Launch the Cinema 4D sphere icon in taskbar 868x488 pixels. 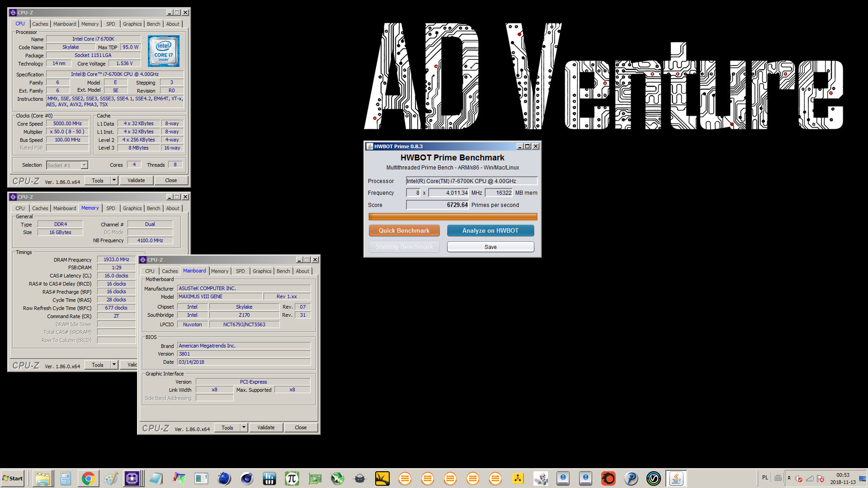click(247, 479)
